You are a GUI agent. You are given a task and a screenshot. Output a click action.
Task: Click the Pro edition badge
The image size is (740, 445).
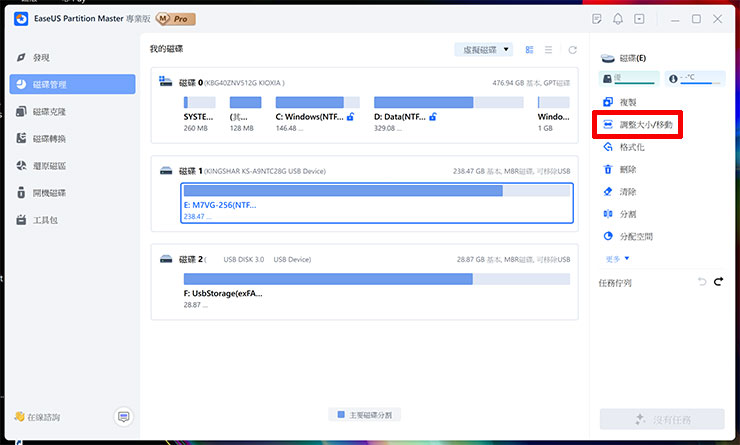coord(176,19)
